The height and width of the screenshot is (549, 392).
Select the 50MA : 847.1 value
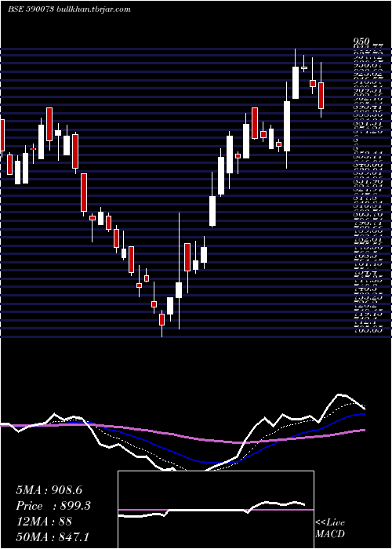pos(53,536)
